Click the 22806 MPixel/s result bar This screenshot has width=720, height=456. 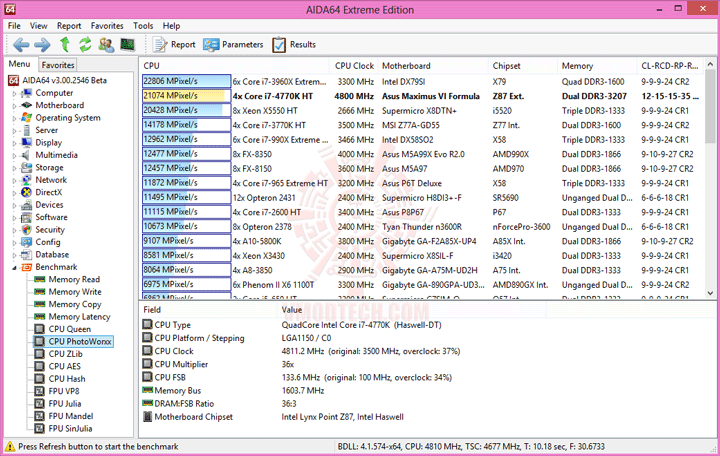186,81
